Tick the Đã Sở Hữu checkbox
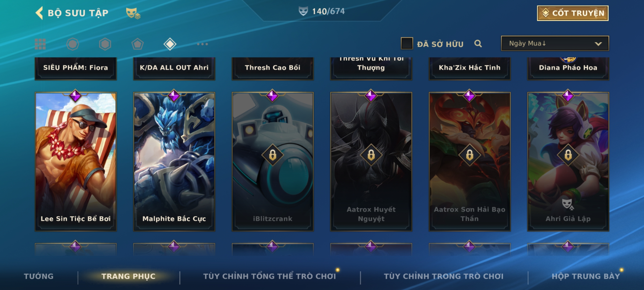This screenshot has width=644, height=290. (x=407, y=44)
